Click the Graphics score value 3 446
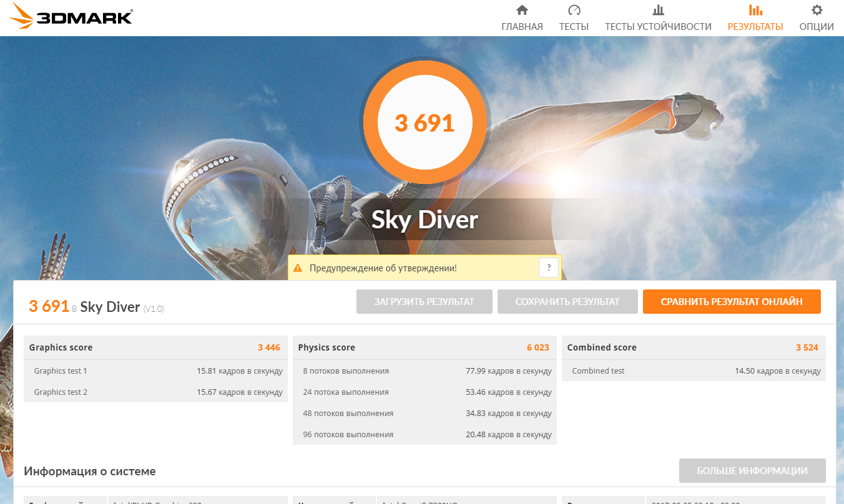Screen dimensions: 844x504 click(x=269, y=347)
